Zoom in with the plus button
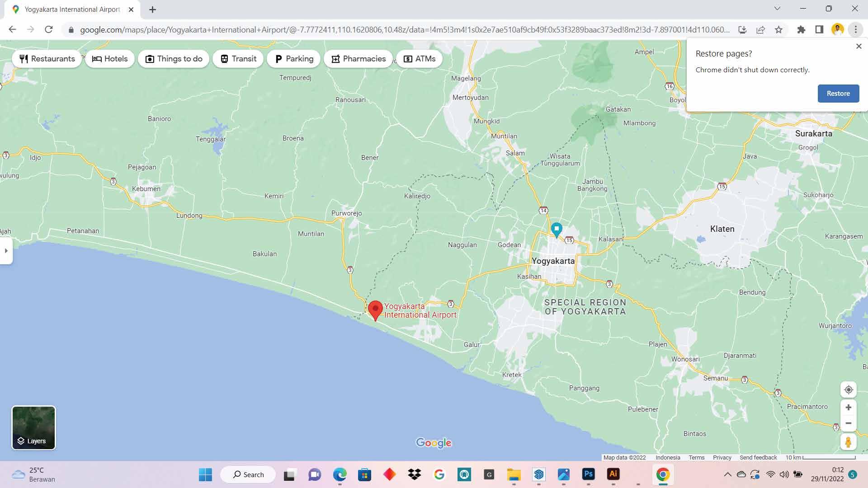Screen dimensions: 868x488 tap(849, 408)
